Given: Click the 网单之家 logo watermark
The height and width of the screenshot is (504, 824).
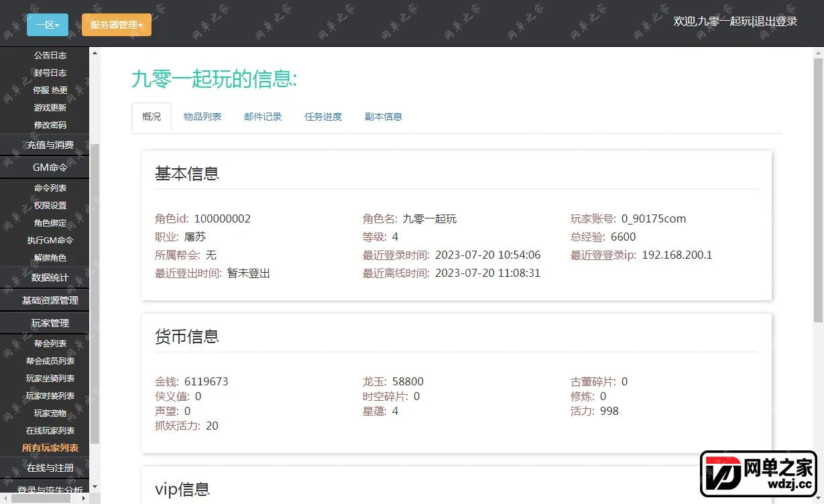Looking at the screenshot, I should [x=761, y=474].
